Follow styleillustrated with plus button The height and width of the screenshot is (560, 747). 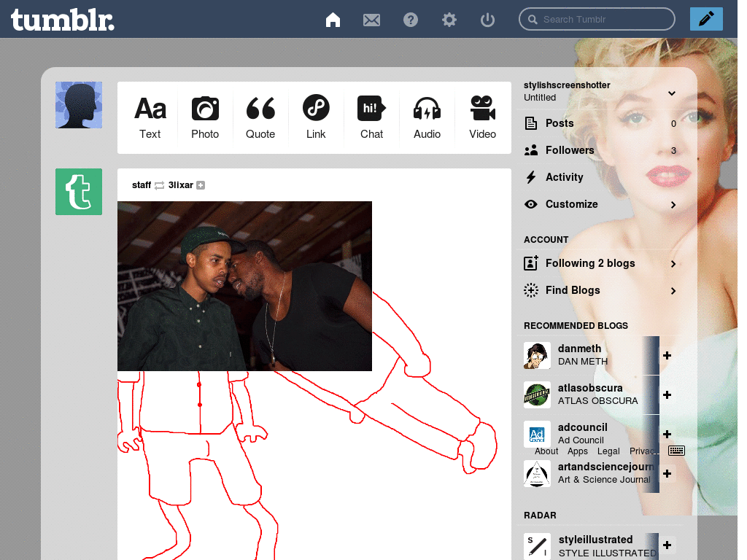[x=667, y=545]
